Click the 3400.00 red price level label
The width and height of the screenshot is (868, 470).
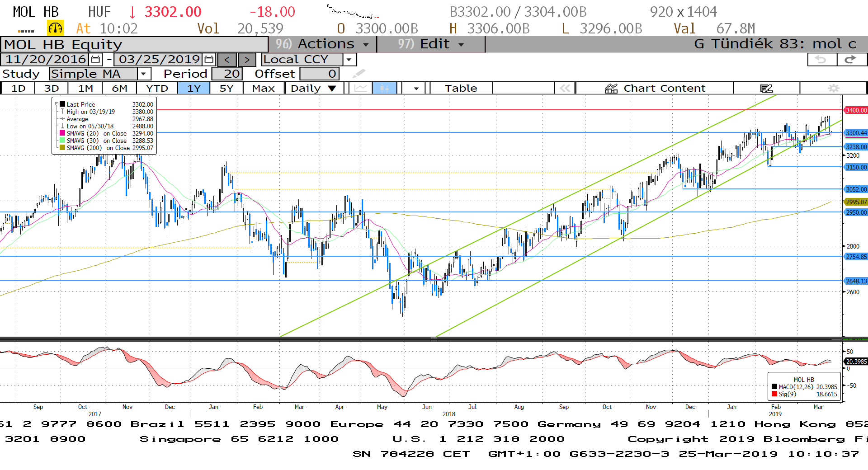(x=856, y=110)
